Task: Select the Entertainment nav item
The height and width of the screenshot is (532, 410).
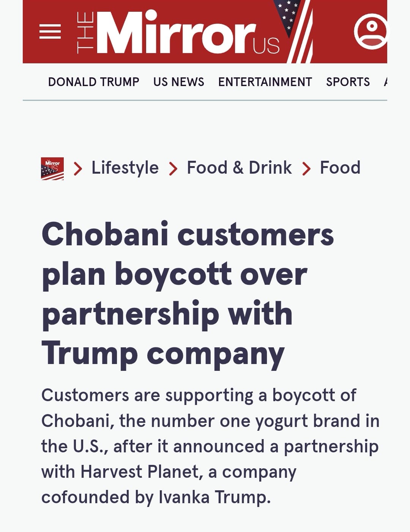Action: (265, 82)
